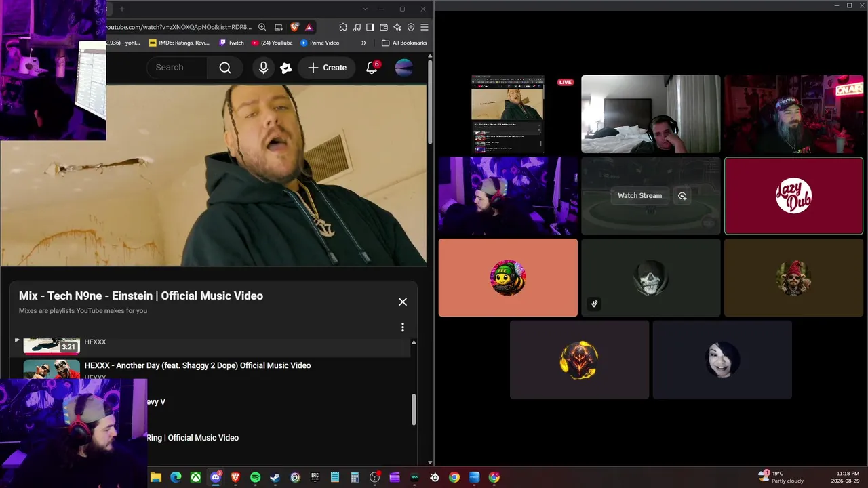Open Steam from the taskbar

coord(275,477)
